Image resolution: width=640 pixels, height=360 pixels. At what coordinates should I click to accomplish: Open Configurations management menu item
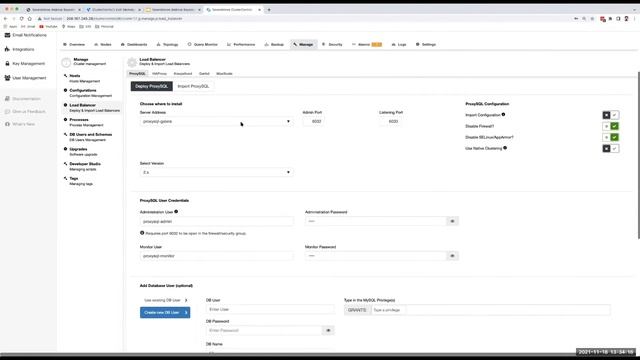[x=91, y=93]
